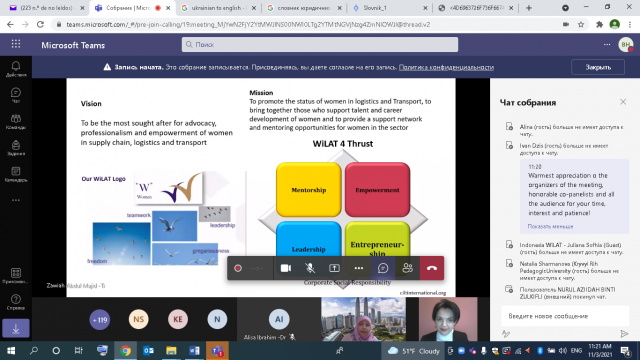Click the Teams search box
This screenshot has height=360, width=640.
pos(320,44)
